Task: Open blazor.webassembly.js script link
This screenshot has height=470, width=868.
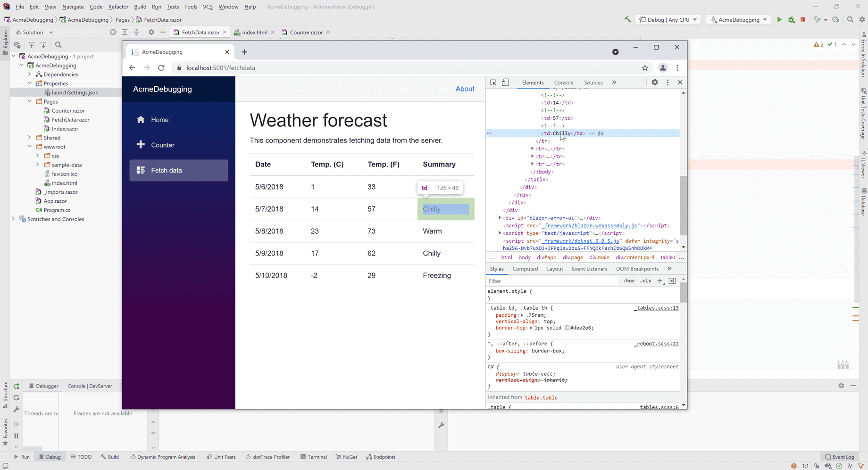Action: click(589, 226)
